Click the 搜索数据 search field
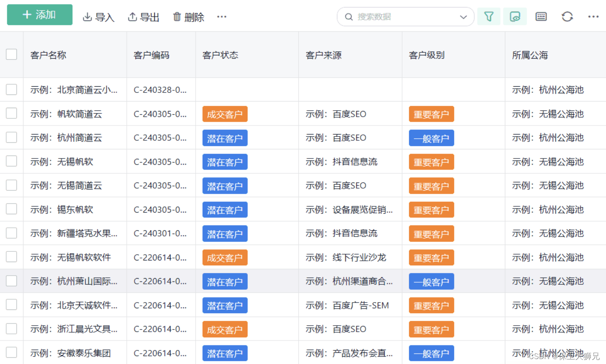The image size is (606, 364). pyautogui.click(x=405, y=17)
